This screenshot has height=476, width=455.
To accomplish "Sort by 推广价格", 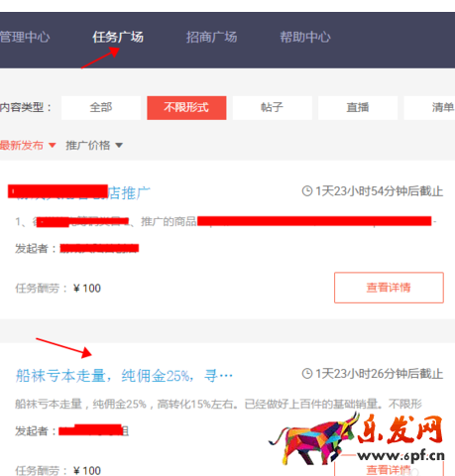I will (x=88, y=145).
